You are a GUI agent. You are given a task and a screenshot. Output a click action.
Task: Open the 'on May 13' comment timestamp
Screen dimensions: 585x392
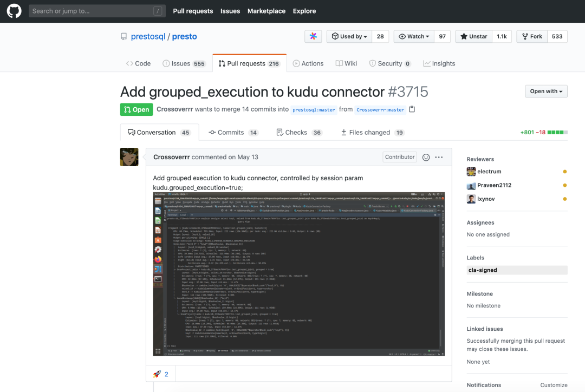243,157
